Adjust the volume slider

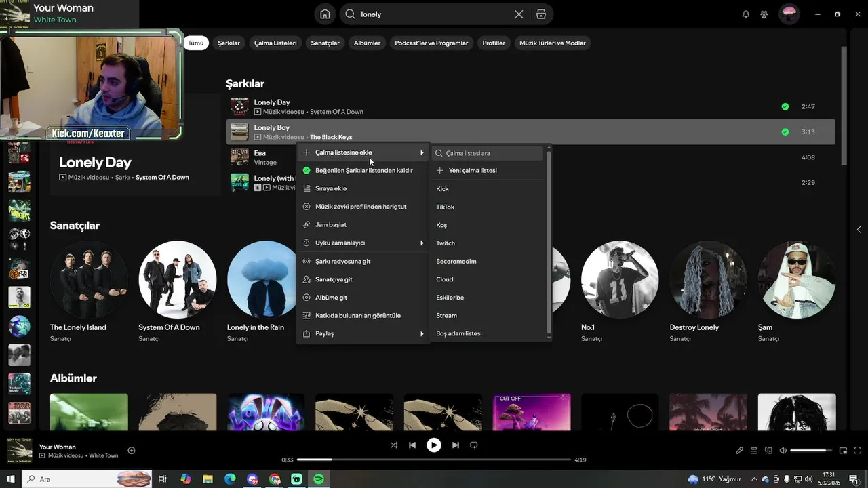tap(811, 451)
